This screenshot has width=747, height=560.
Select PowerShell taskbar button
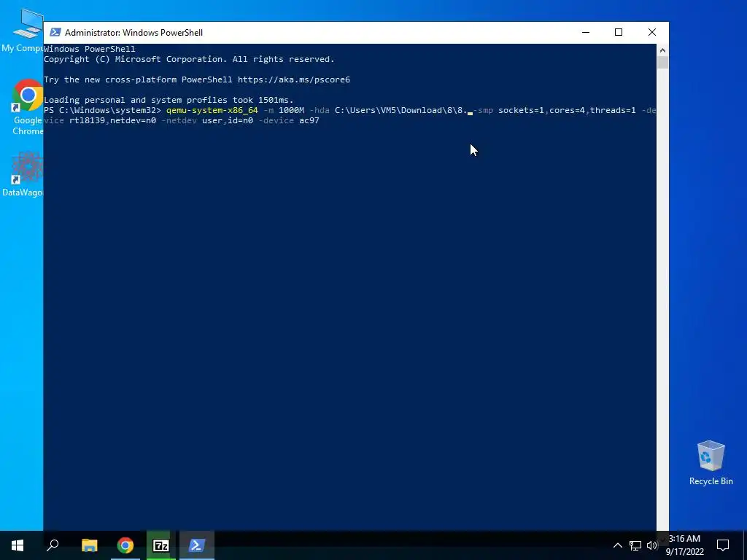click(x=197, y=545)
